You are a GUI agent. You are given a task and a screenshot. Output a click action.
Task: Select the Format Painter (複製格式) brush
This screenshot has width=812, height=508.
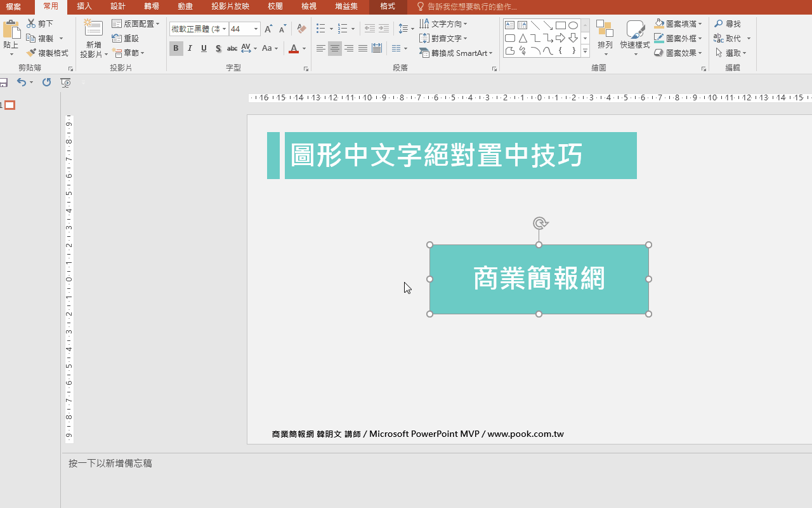coord(48,53)
